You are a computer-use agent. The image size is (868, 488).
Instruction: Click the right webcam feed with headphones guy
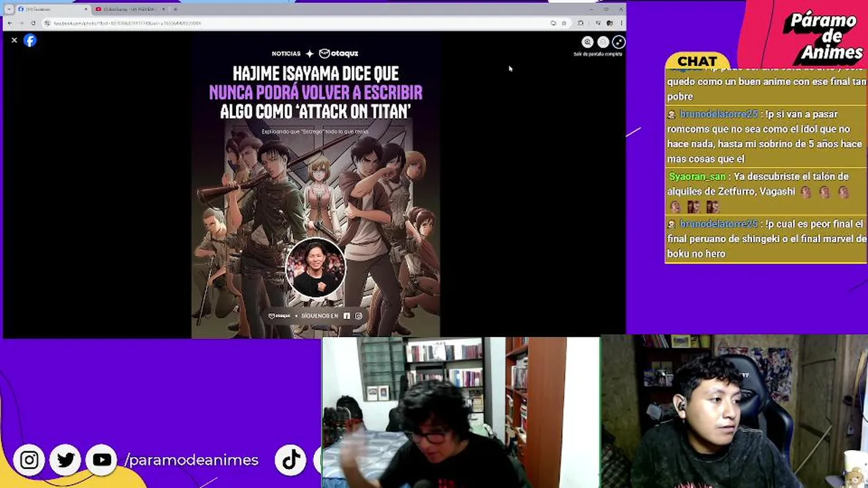click(x=734, y=411)
